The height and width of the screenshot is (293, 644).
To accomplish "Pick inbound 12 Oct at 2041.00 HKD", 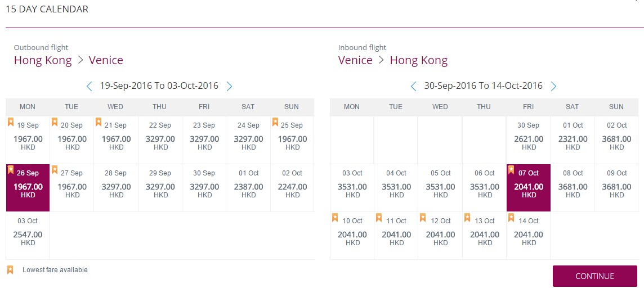I will coord(440,236).
